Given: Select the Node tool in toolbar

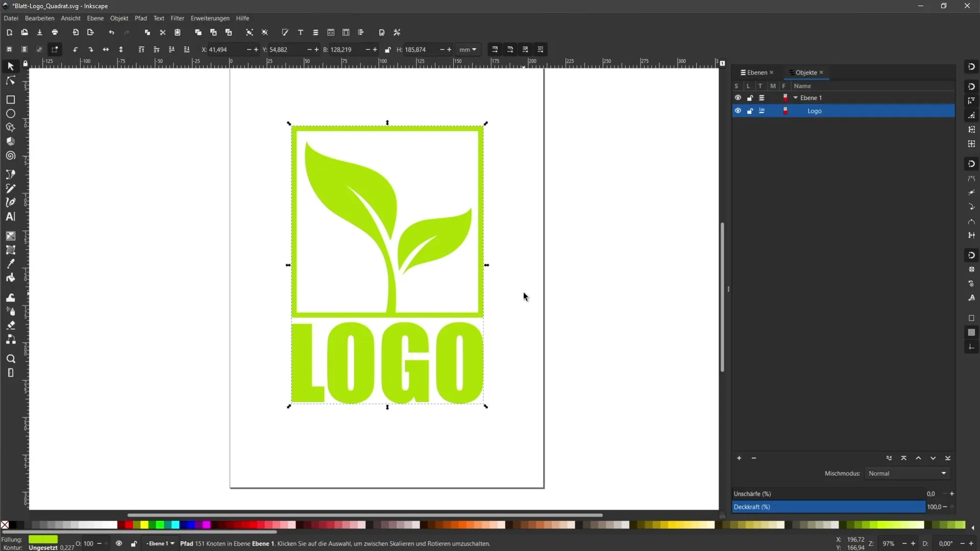Looking at the screenshot, I should pos(10,81).
